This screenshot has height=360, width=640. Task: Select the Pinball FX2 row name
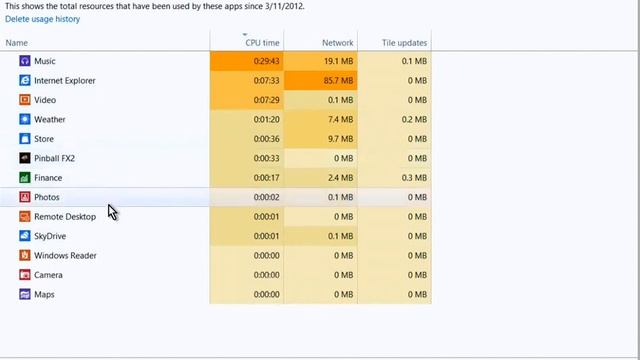55,158
